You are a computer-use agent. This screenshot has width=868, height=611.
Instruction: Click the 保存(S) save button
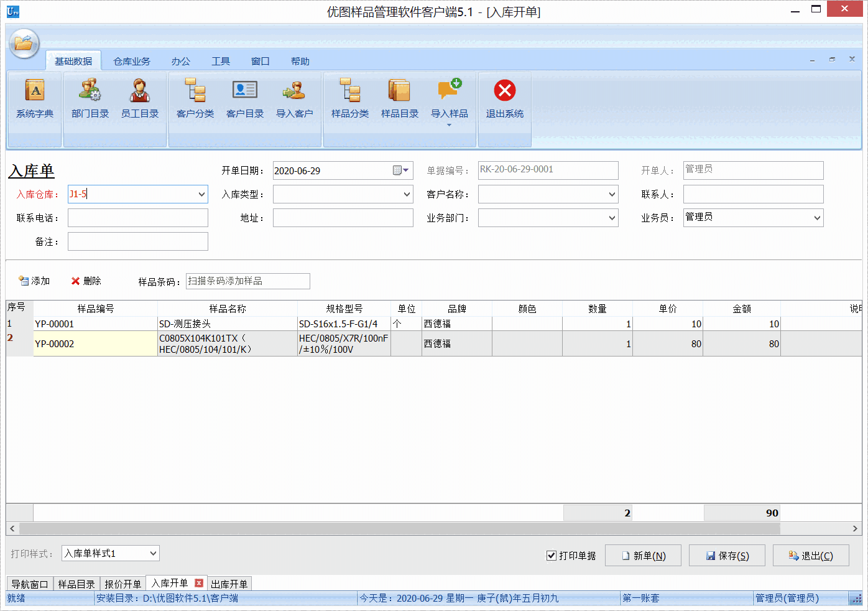point(727,555)
